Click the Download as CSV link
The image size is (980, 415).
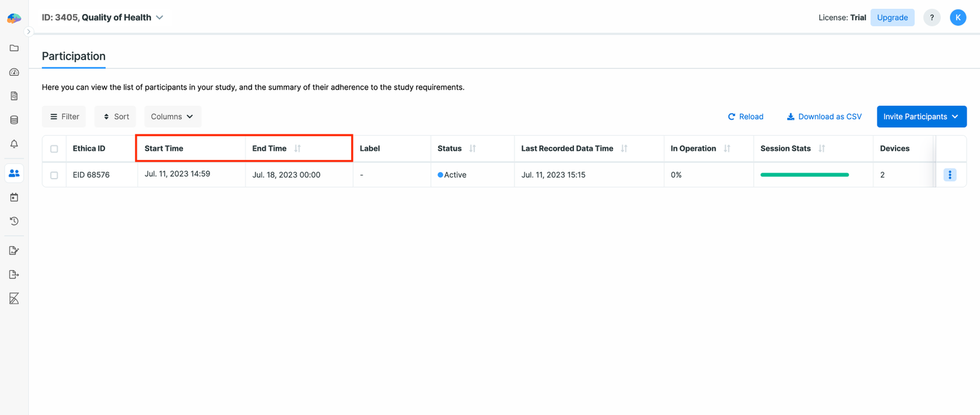click(x=824, y=117)
